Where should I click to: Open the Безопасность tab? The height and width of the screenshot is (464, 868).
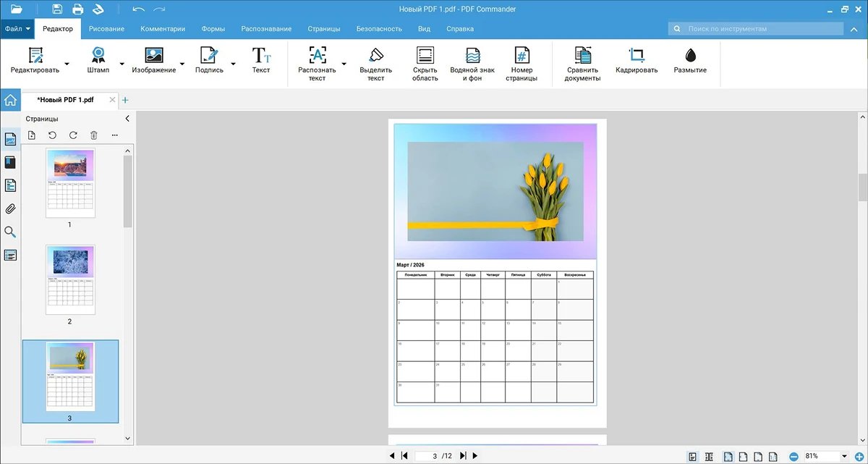(x=378, y=29)
